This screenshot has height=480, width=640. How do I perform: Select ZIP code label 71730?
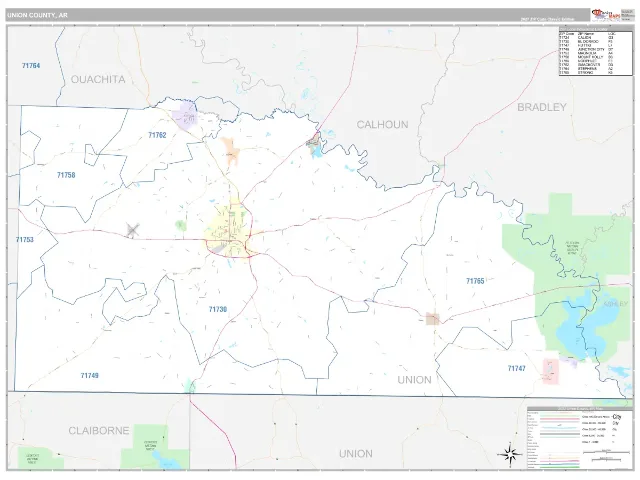[x=218, y=309]
